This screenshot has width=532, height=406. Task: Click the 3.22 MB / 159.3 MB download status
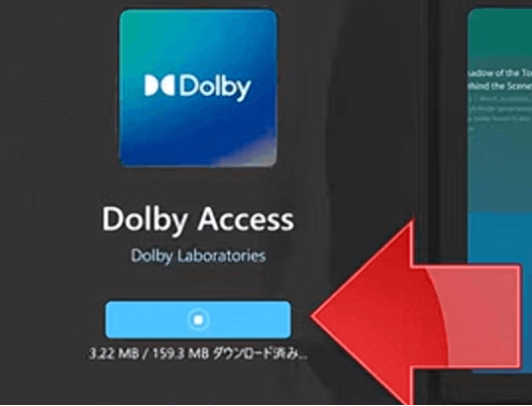tap(198, 355)
